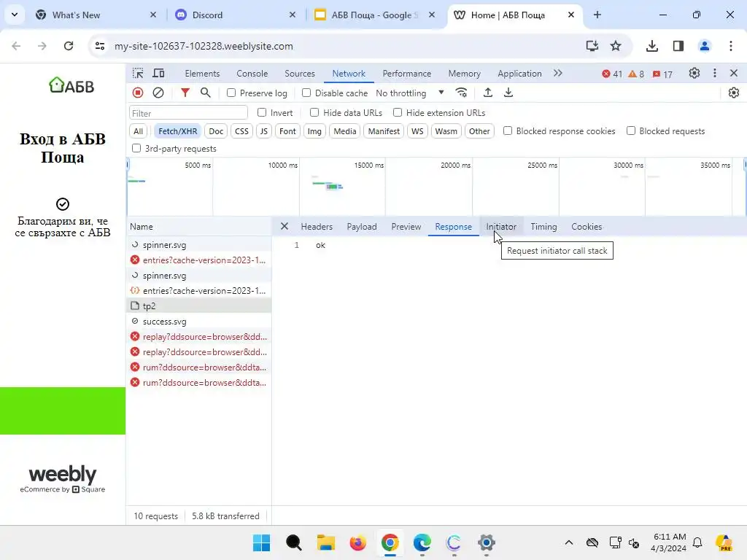Open File Explorer from taskbar
Image resolution: width=747 pixels, height=560 pixels.
click(326, 542)
